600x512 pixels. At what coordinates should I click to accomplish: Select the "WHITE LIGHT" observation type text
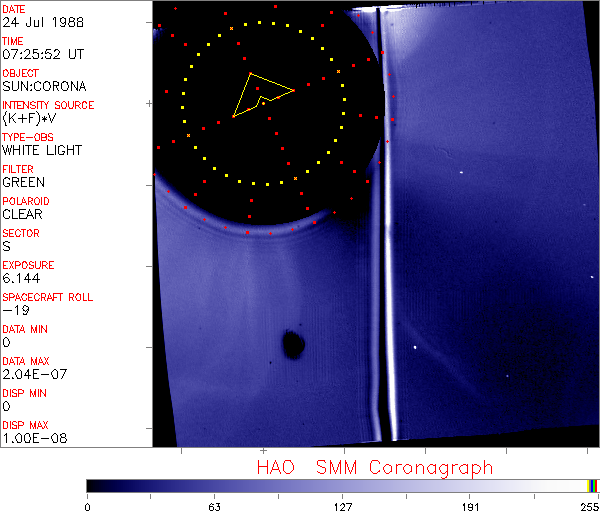[42, 150]
